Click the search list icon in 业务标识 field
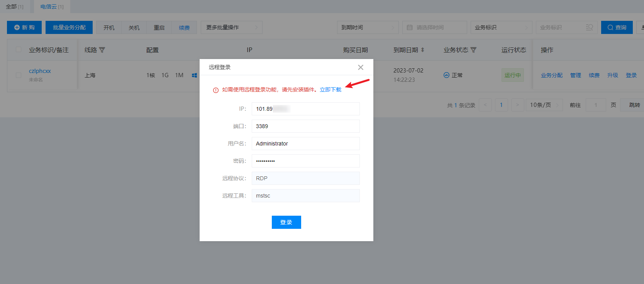This screenshot has width=644, height=284. 589,27
